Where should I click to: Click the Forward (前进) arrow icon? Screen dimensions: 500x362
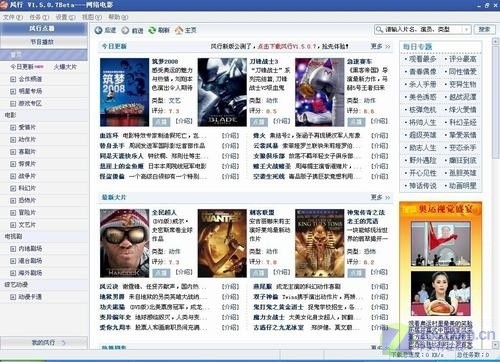(x=125, y=30)
